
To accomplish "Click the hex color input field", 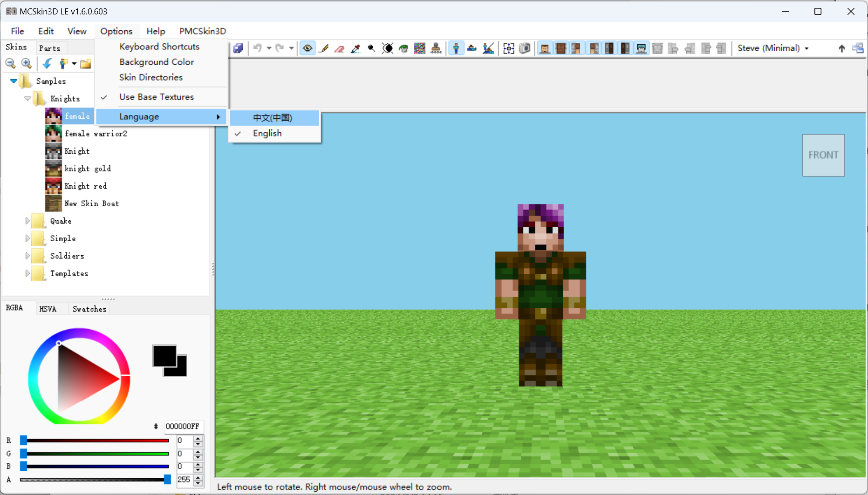I will [184, 427].
